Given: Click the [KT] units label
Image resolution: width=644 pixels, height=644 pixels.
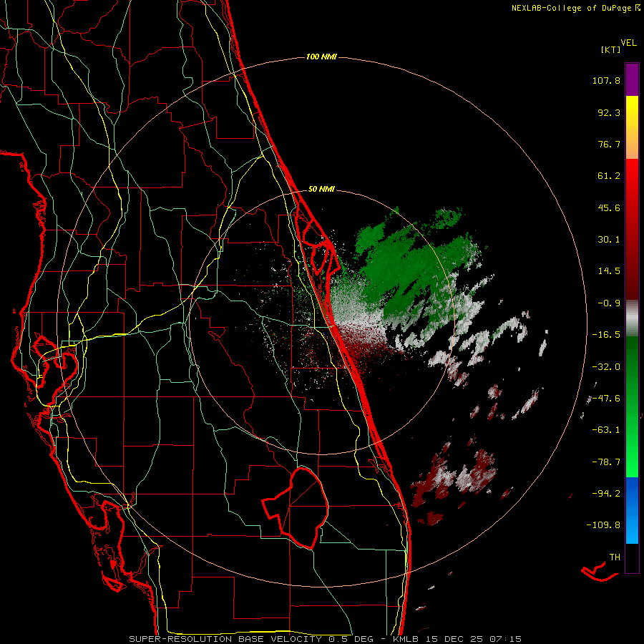Looking at the screenshot, I should click(611, 49).
